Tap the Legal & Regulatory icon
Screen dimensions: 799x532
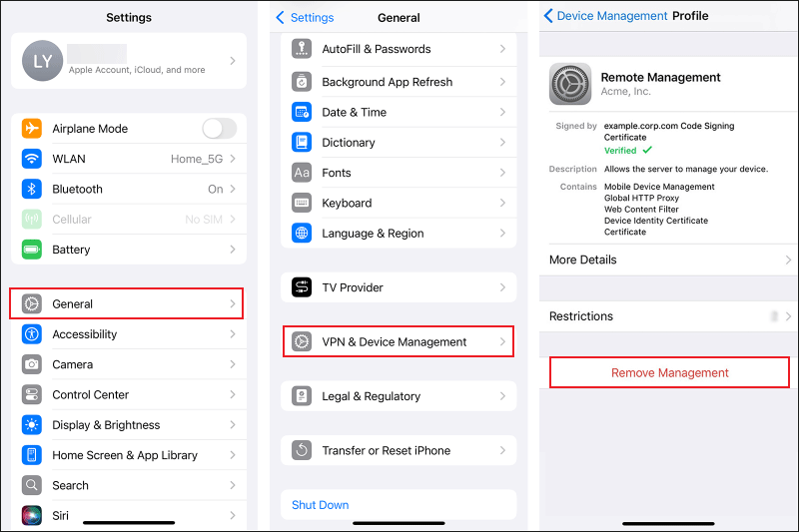tap(302, 396)
